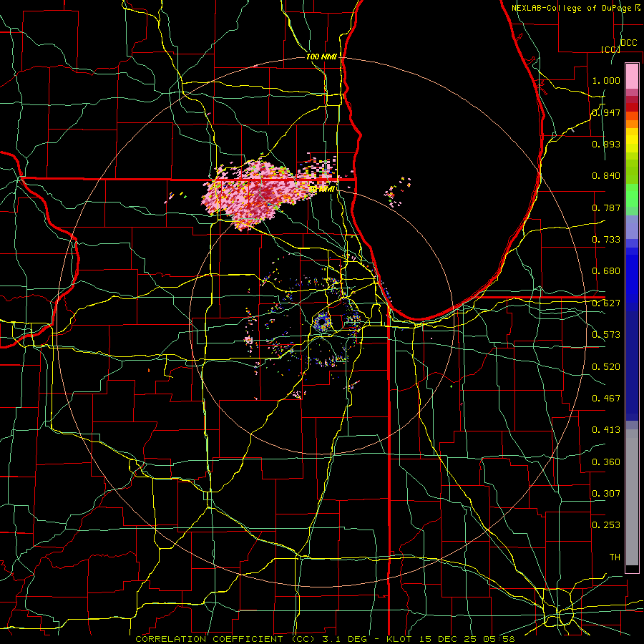Click the DCC label above the color scale
644x644 pixels.
(628, 43)
